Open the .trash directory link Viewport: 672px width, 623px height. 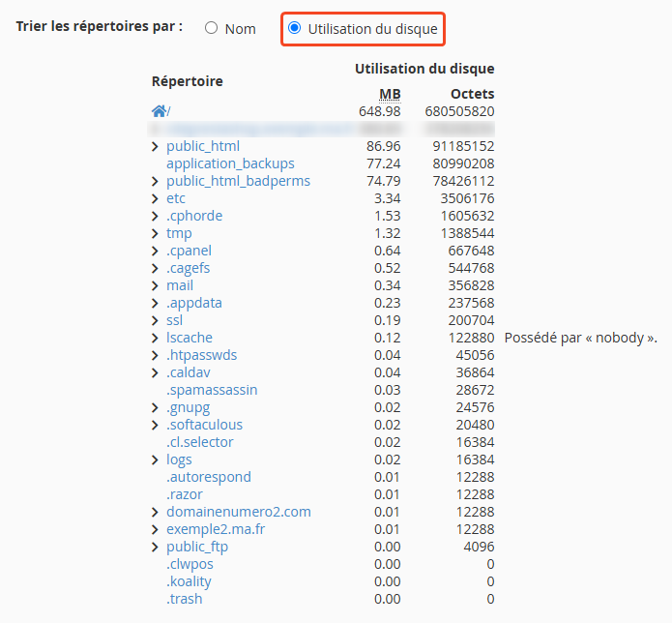click(x=185, y=599)
